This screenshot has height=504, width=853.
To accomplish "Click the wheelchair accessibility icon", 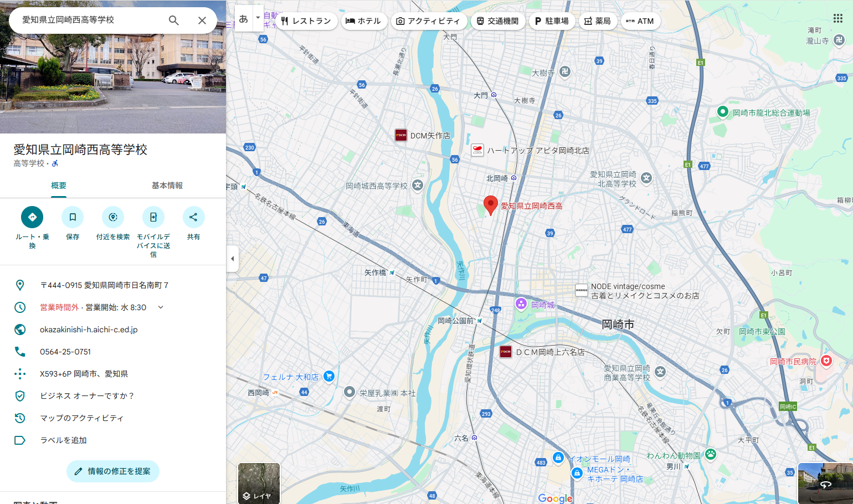I will tap(55, 163).
